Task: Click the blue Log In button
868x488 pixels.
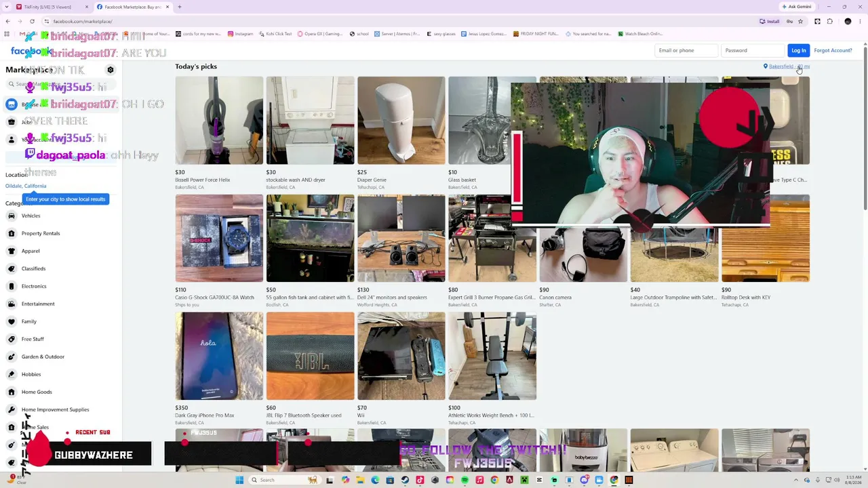Action: pos(799,50)
